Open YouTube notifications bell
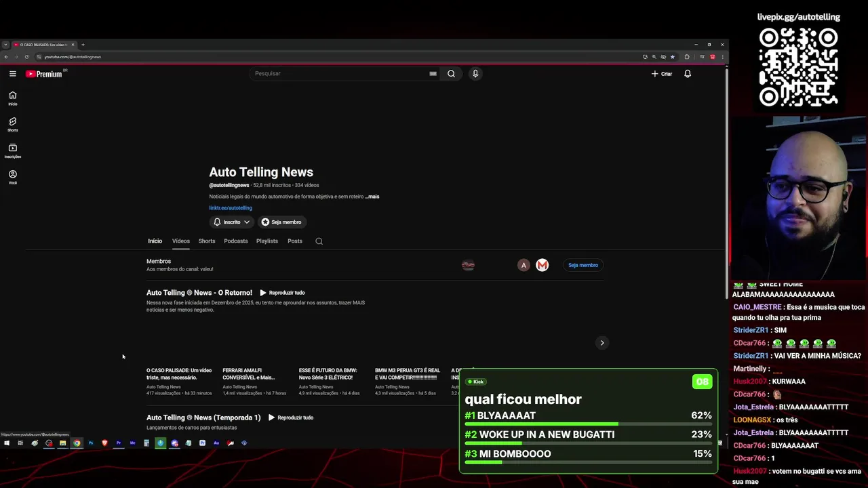 point(688,74)
